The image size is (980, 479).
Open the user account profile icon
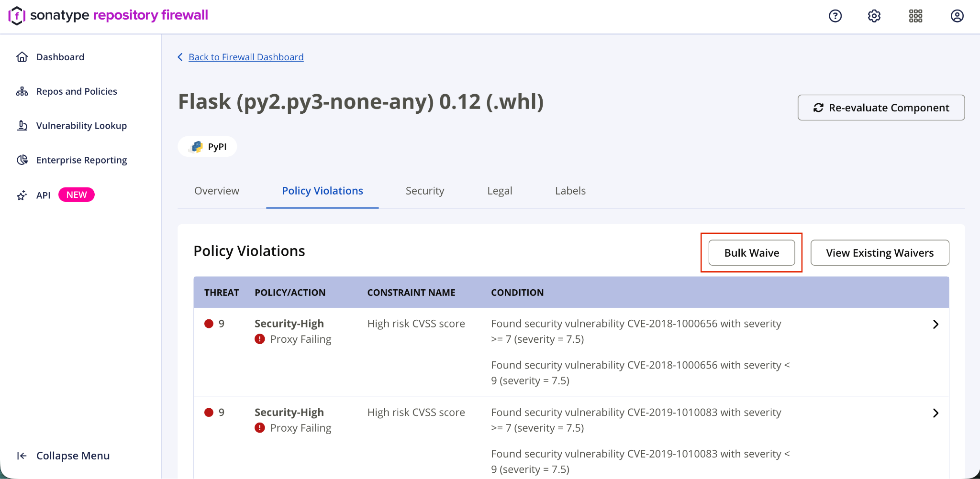[x=957, y=16]
